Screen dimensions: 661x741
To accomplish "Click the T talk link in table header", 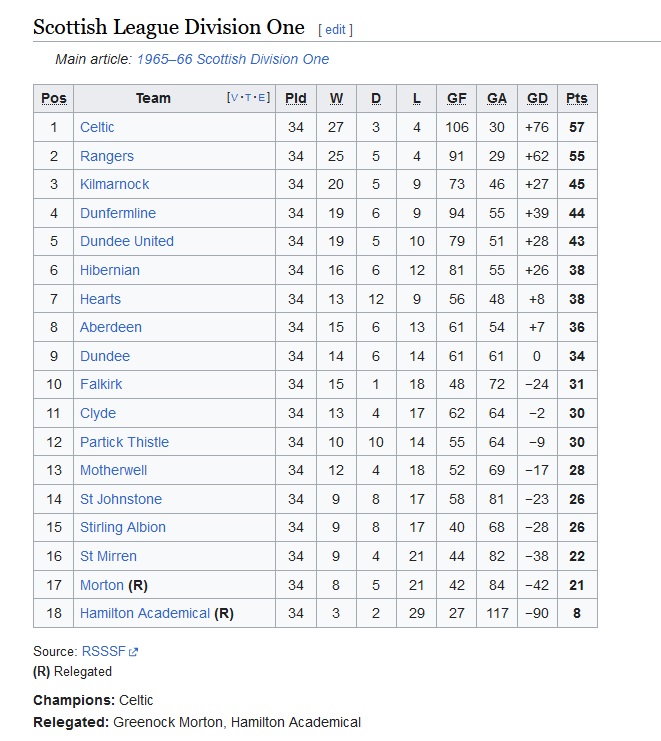I will click(x=248, y=98).
